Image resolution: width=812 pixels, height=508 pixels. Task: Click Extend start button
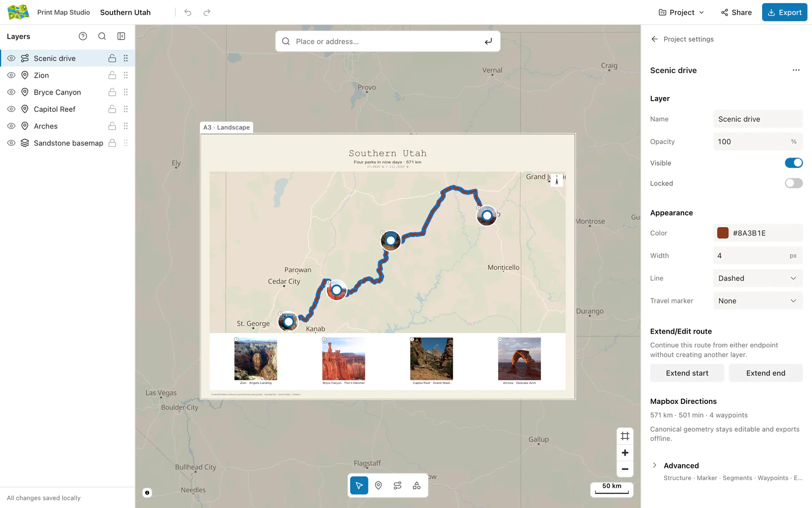pyautogui.click(x=687, y=373)
